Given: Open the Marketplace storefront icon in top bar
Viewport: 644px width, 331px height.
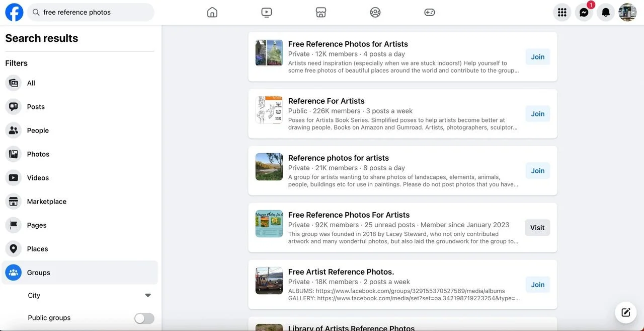Looking at the screenshot, I should coord(321,12).
